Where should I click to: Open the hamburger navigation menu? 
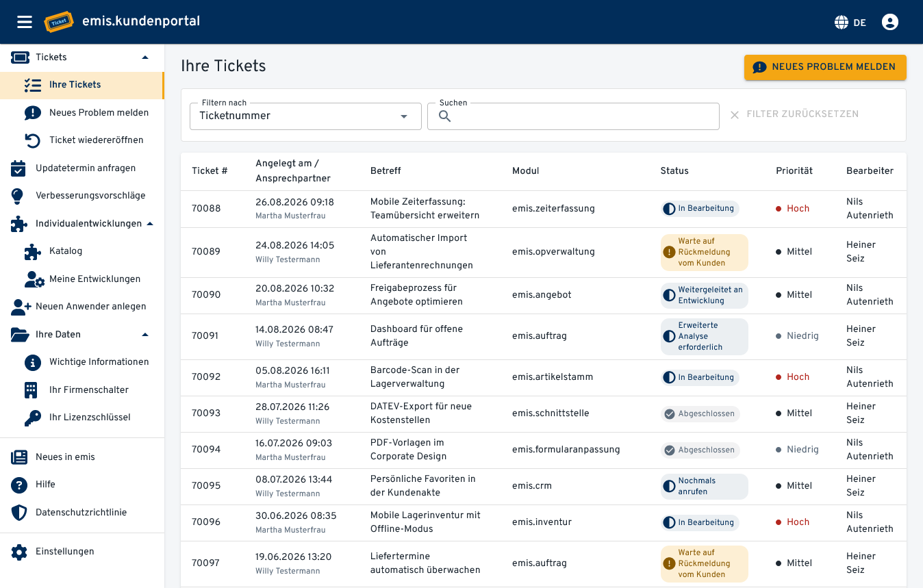point(25,22)
